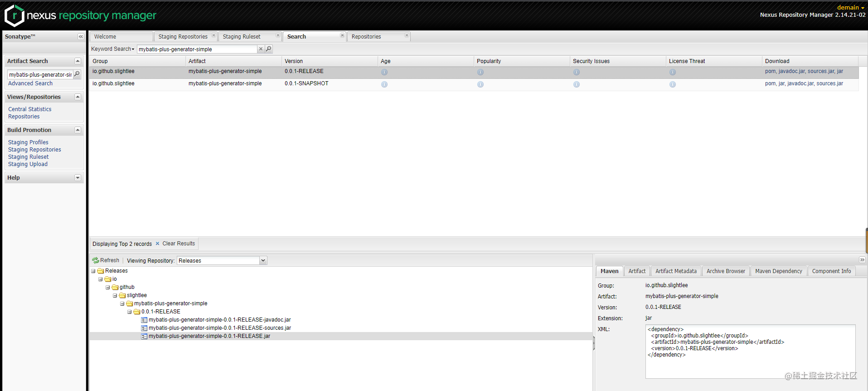Click the Releases folder icon in tree
The height and width of the screenshot is (391, 868).
click(x=101, y=271)
